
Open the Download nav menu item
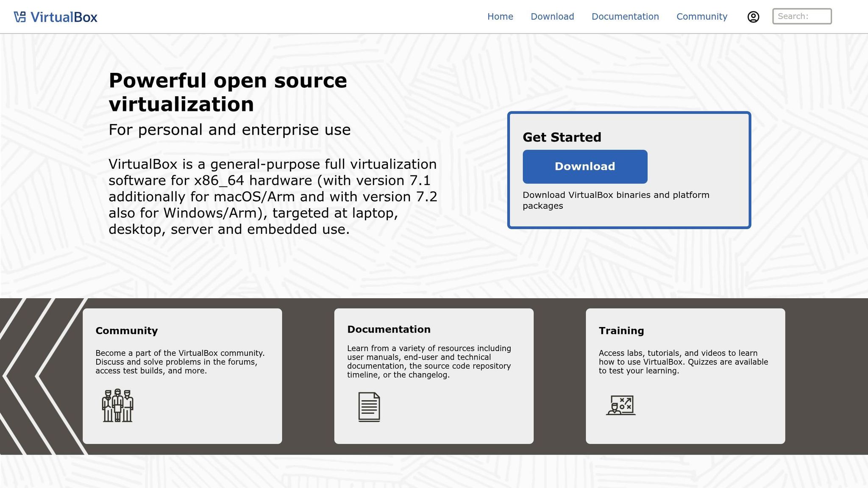click(x=552, y=17)
